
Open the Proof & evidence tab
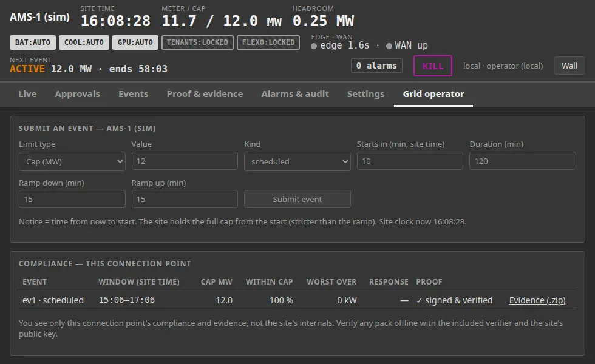click(x=205, y=94)
